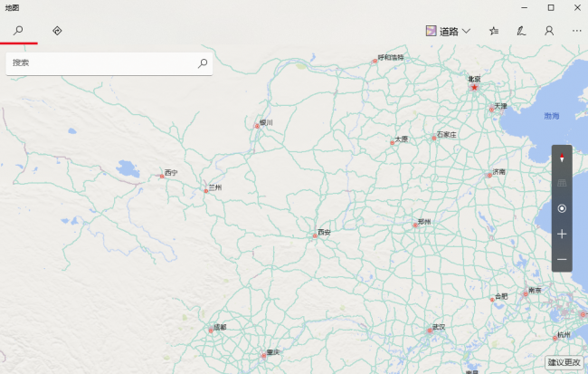Select the 南京 city label
Image resolution: width=588 pixels, height=374 pixels.
pyautogui.click(x=535, y=291)
